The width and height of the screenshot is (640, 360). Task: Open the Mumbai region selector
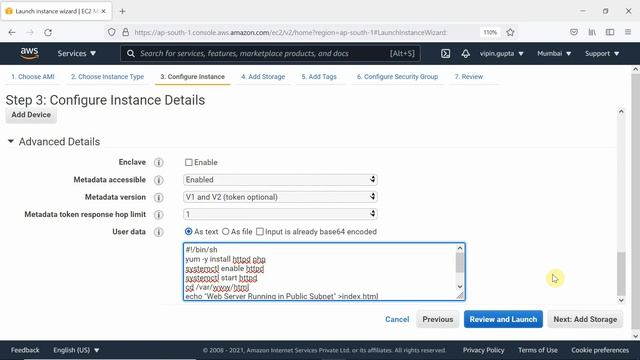pyautogui.click(x=554, y=53)
